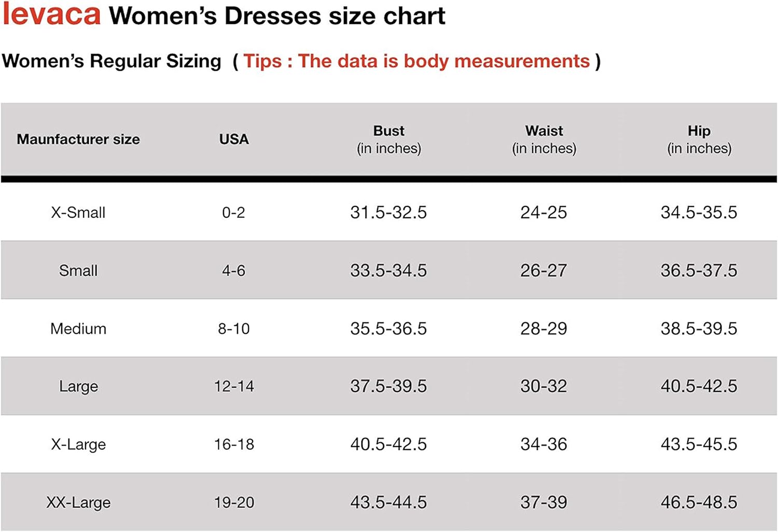Click the waist value 26-27
Image resolution: width=778 pixels, height=532 pixels.
tap(544, 271)
